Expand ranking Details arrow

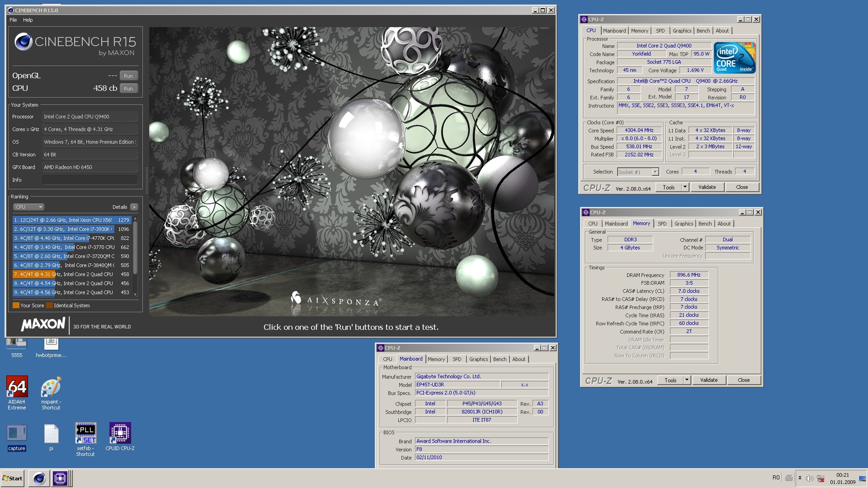[x=134, y=207]
